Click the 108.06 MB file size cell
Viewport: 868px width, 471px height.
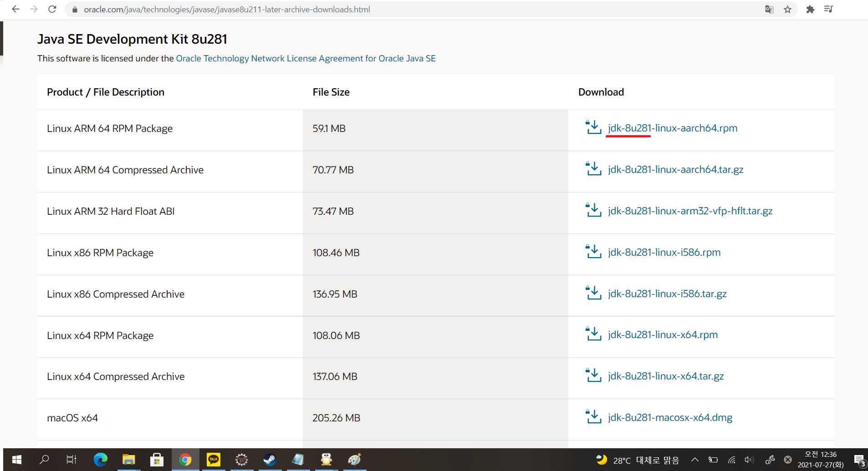[x=435, y=337]
